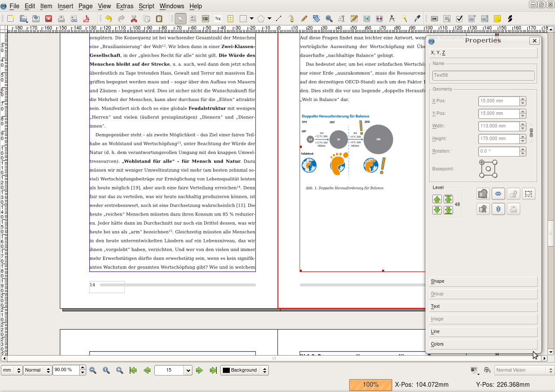Viewport: 555px width, 392px height.
Task: Insert a Render (TeX) frame
Action: click(218, 19)
